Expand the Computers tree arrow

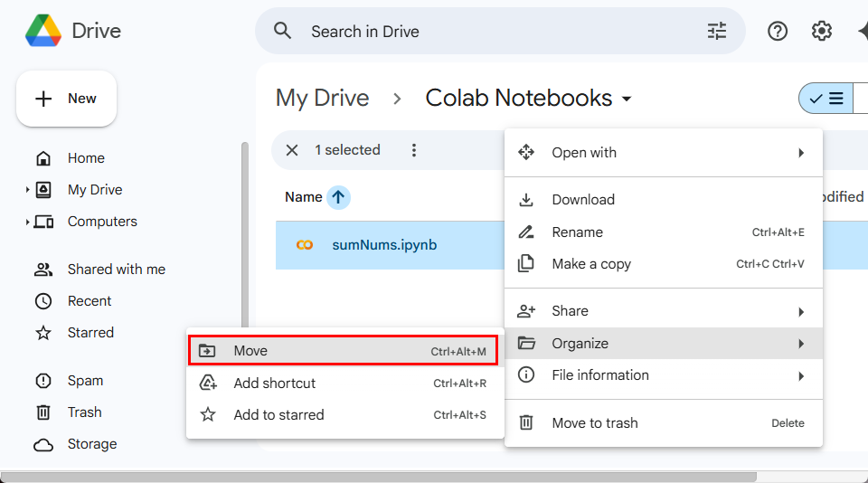[x=27, y=223]
